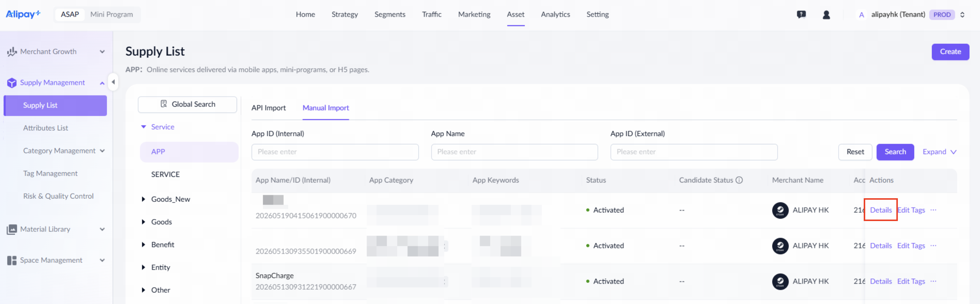Viewport: 980px width, 304px height.
Task: Switch to the API Import tab
Action: click(268, 108)
